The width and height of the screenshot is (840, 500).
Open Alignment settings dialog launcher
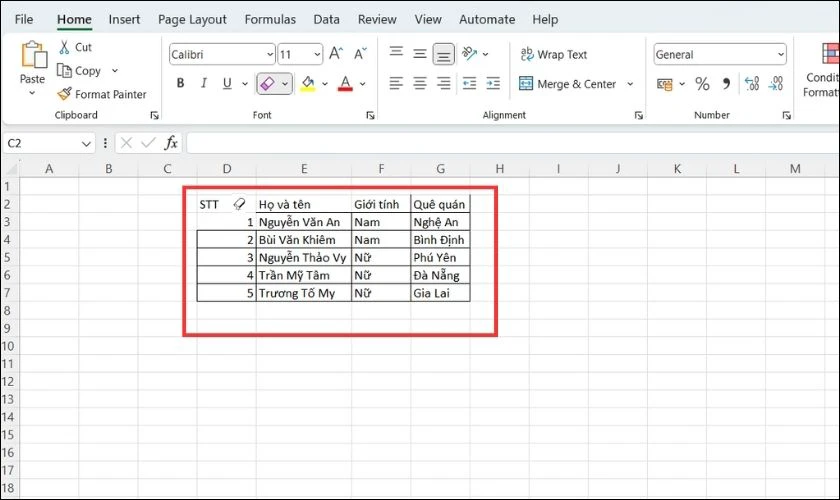(x=639, y=115)
